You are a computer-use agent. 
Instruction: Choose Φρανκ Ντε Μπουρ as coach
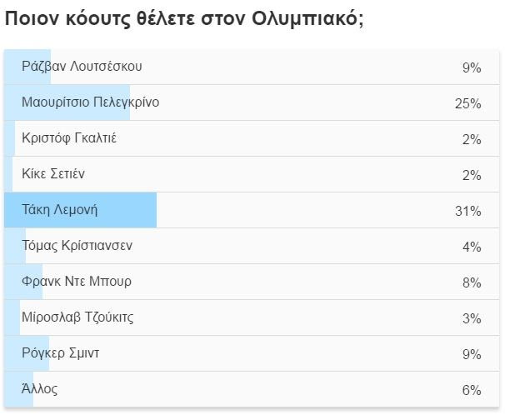coord(77,282)
